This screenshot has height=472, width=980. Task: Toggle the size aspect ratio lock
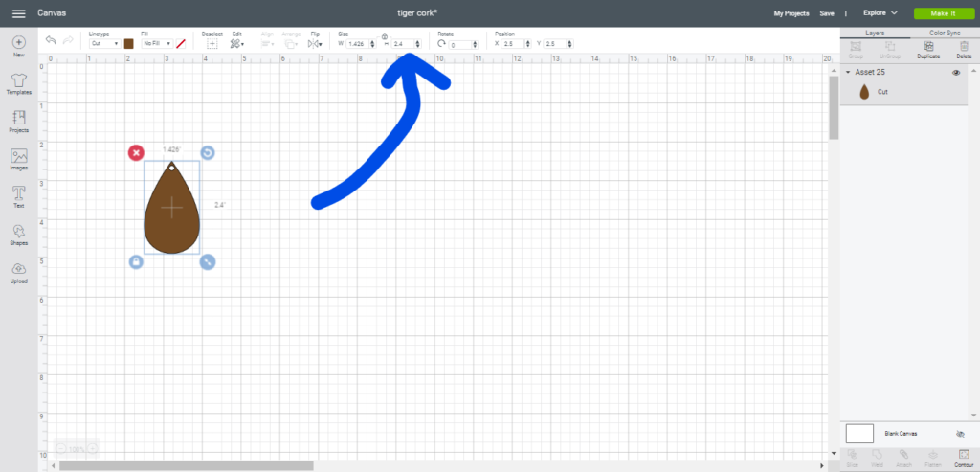[x=384, y=36]
